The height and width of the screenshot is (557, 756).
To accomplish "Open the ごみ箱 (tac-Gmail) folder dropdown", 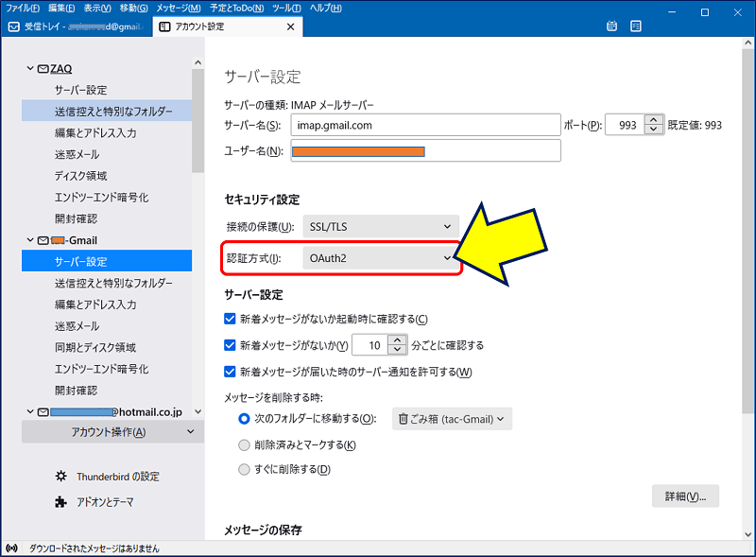I will click(452, 419).
